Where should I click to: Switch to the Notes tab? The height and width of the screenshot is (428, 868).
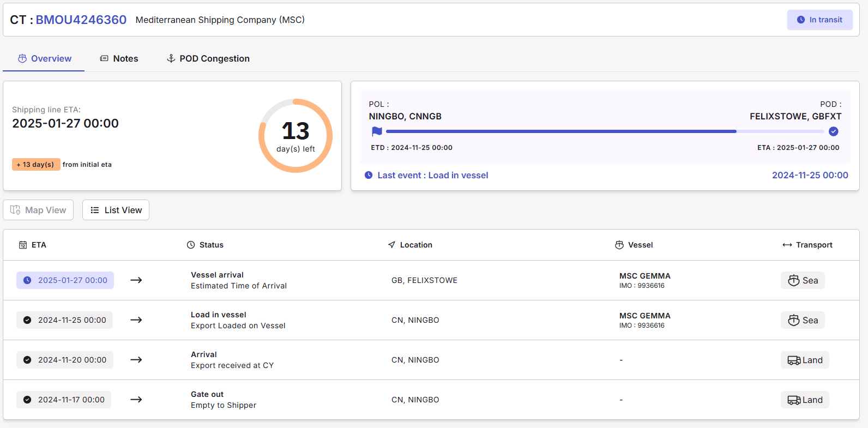(119, 58)
